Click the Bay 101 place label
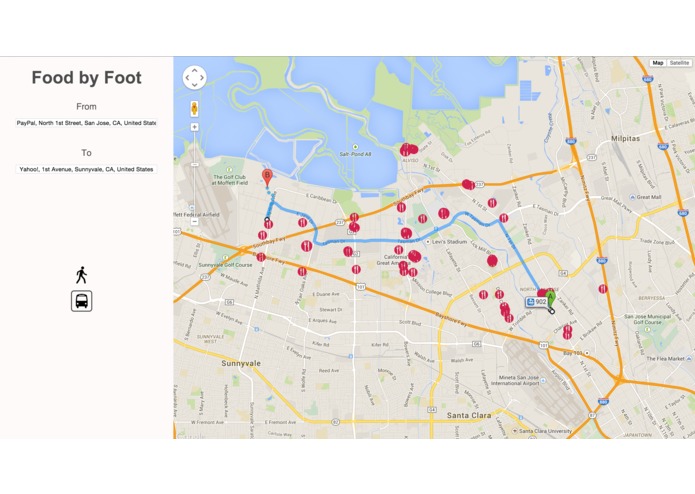The image size is (695, 494). [572, 353]
